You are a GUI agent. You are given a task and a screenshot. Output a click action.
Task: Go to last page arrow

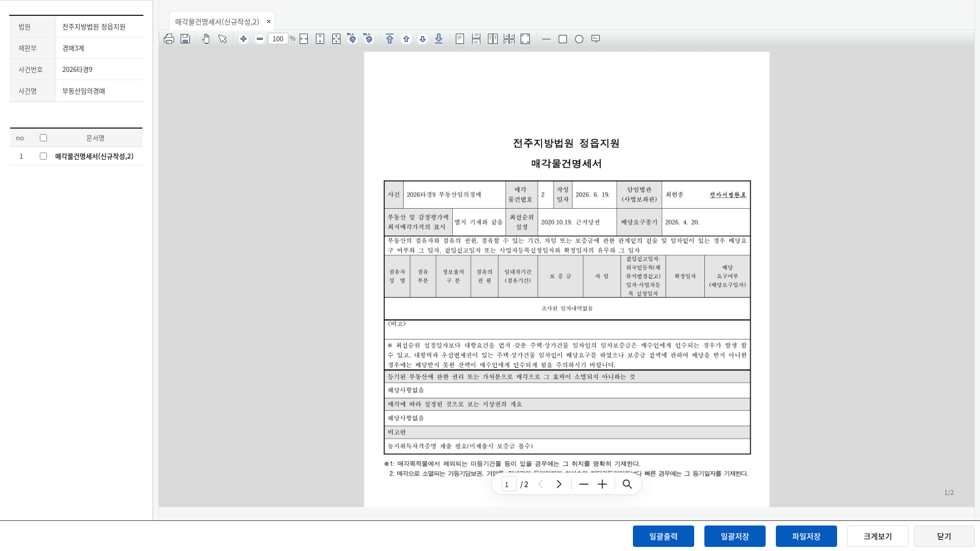tap(439, 39)
